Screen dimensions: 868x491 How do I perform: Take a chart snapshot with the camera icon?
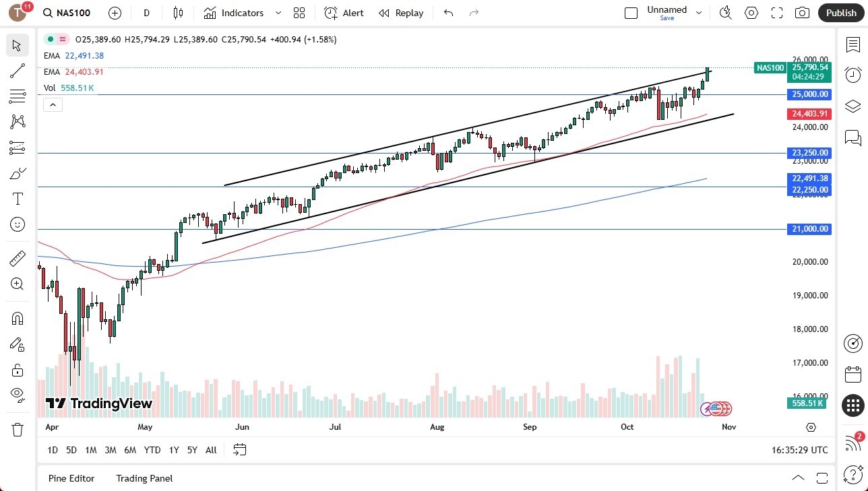click(802, 12)
